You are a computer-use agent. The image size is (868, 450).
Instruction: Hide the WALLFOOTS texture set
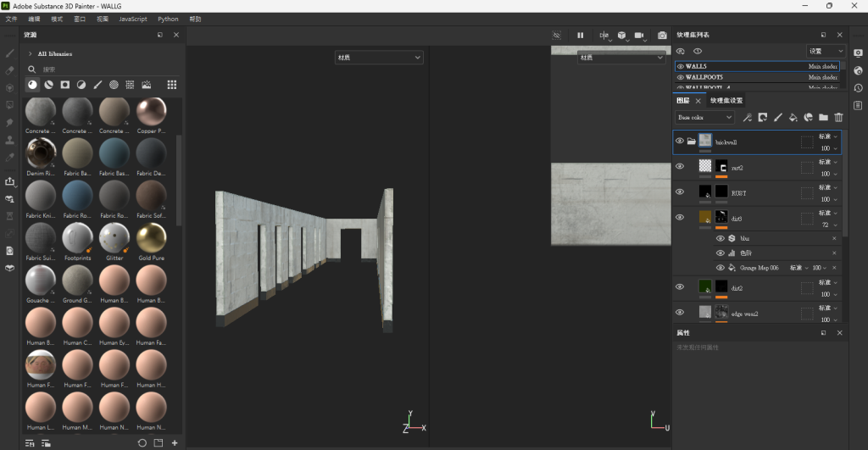pos(681,77)
